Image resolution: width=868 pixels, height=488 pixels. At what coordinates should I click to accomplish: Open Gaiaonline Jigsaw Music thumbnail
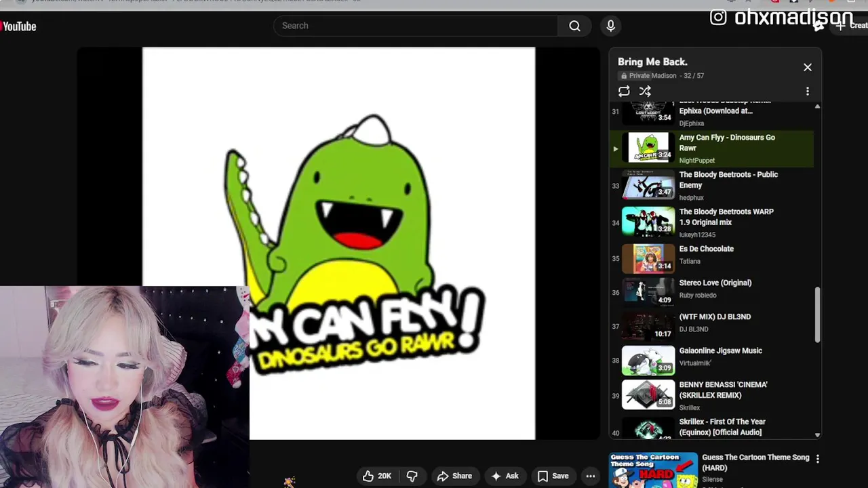(648, 361)
